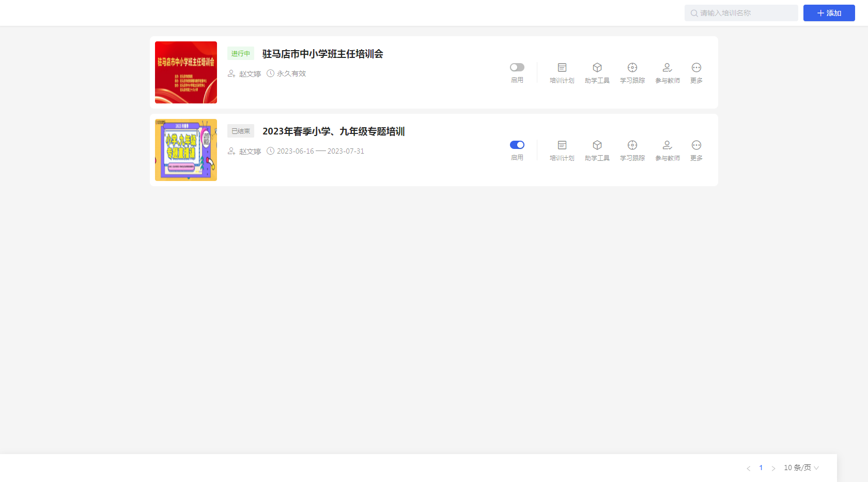Viewport: 868px width, 482px height.
Task: Click the 已结束 status tag
Action: pos(241,131)
